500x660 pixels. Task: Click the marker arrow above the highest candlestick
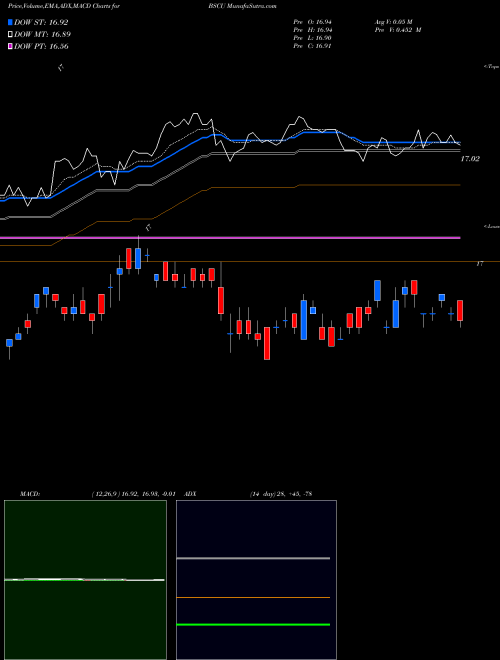coord(148,228)
